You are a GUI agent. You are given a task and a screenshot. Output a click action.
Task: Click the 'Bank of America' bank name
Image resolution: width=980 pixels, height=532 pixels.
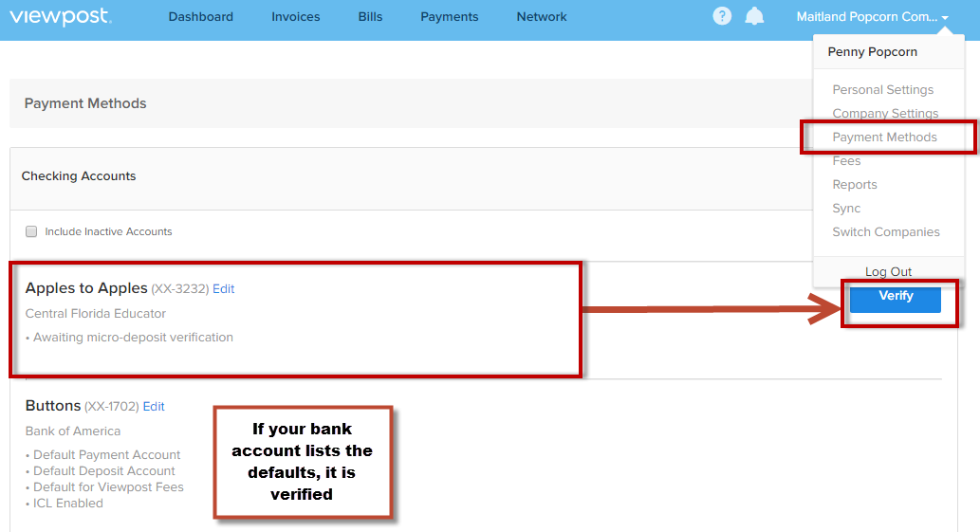click(72, 431)
